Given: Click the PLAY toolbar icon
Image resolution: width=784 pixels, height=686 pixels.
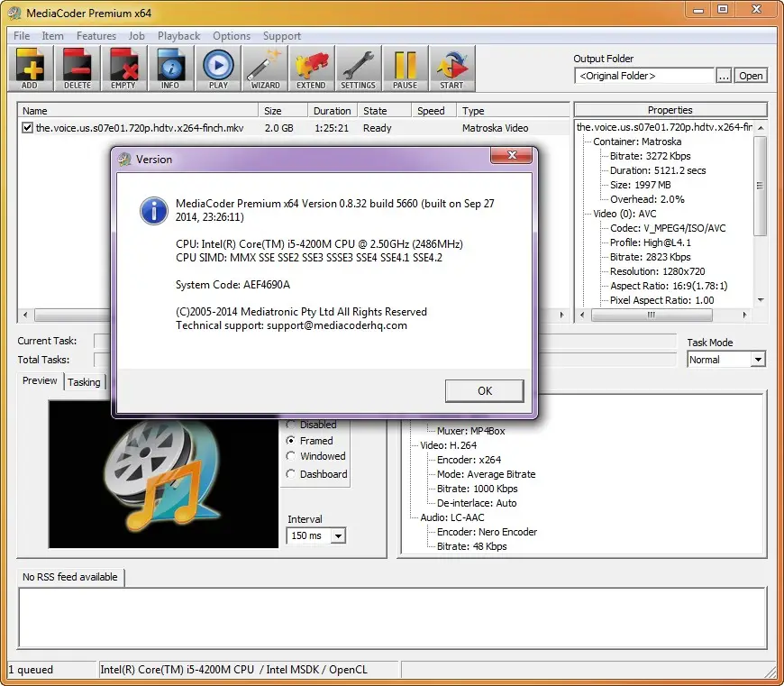Looking at the screenshot, I should click(217, 69).
